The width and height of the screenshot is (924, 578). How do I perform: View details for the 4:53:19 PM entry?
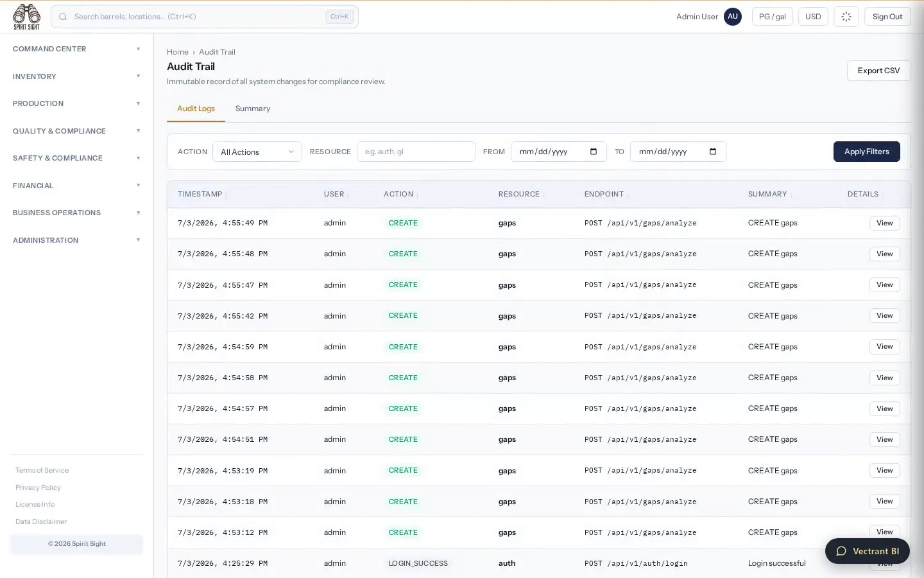(884, 470)
